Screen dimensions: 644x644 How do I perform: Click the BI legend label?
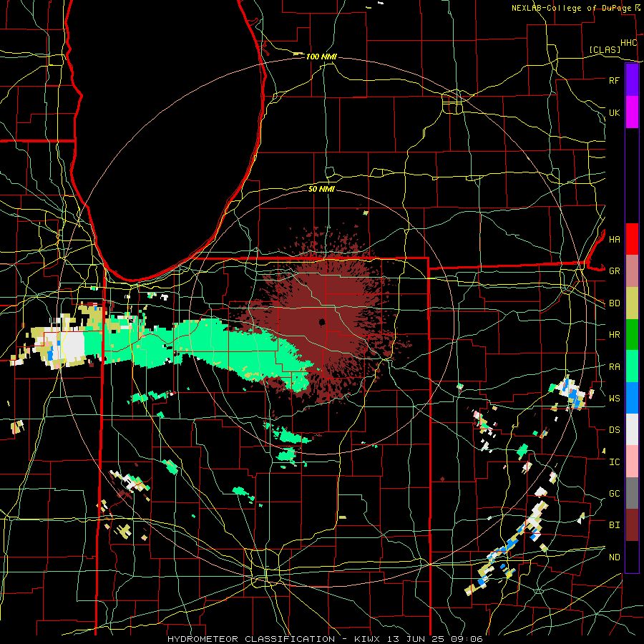pos(614,525)
